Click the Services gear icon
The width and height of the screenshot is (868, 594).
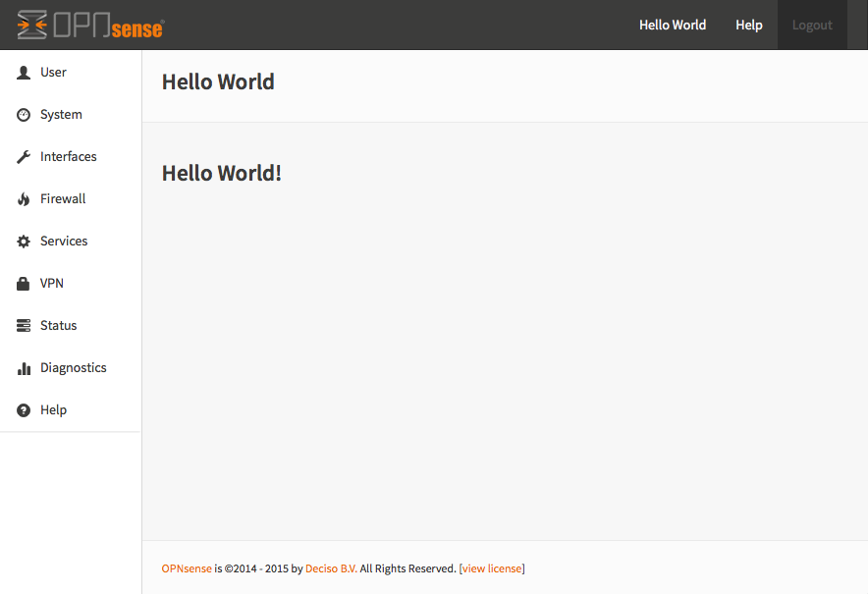pos(24,242)
